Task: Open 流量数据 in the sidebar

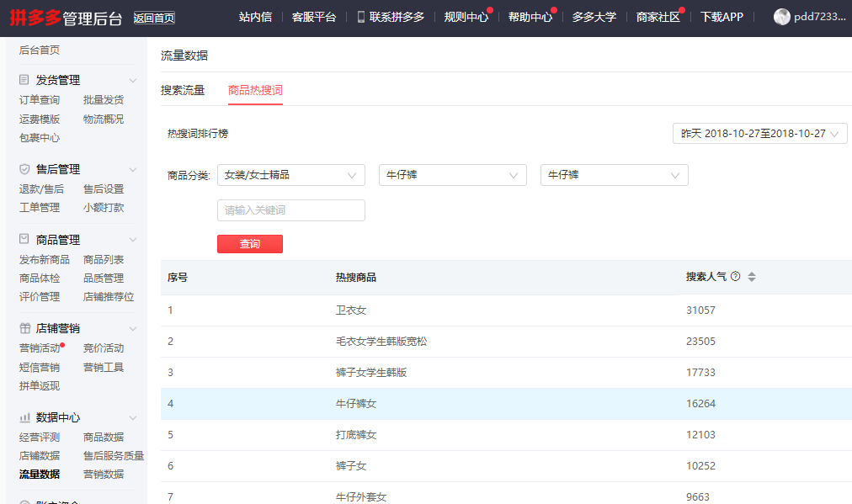Action: [x=39, y=474]
